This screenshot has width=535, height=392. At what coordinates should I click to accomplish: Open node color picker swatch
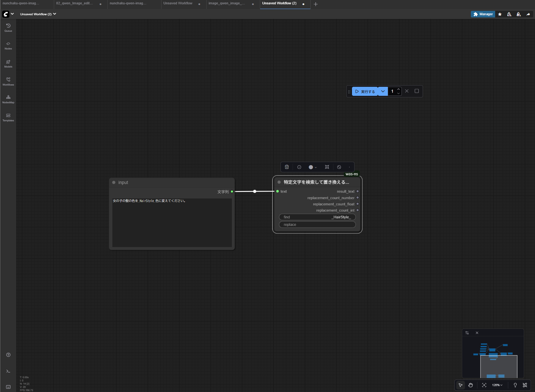[x=312, y=167]
